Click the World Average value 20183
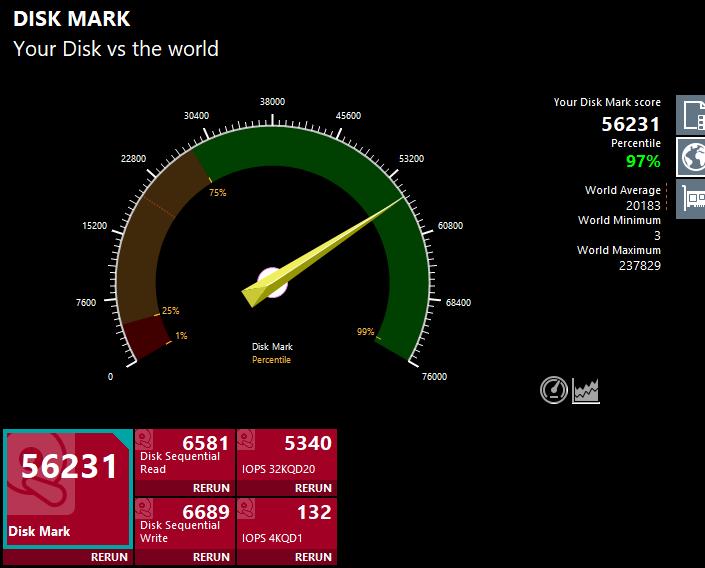The image size is (705, 568). pos(643,206)
